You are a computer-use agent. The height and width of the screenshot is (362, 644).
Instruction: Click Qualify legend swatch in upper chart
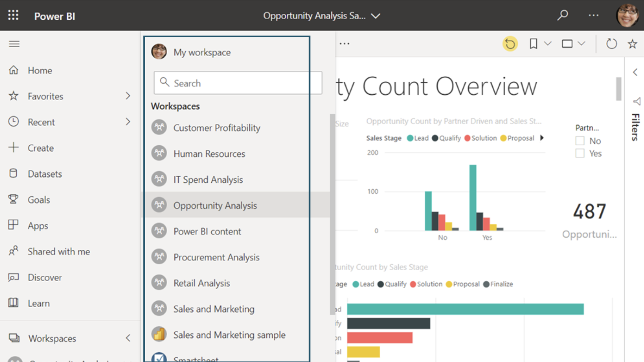(435, 138)
